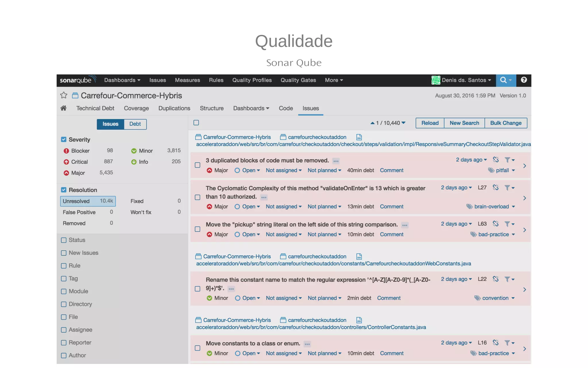
Task: Click Minor severity icon in sidebar
Action: [134, 151]
